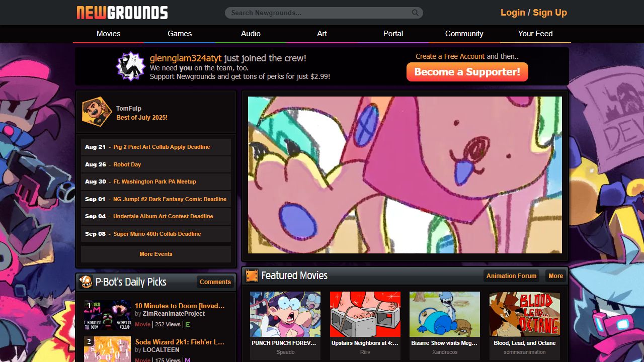Screen dimensions: 644x362
Task: Click the Speedo author name
Action: tap(285, 352)
